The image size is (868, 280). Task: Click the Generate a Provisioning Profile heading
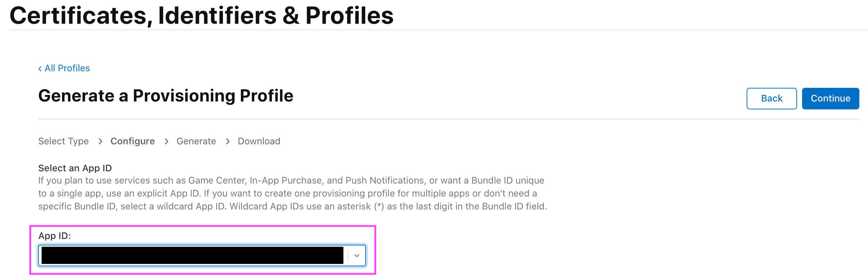click(x=166, y=96)
